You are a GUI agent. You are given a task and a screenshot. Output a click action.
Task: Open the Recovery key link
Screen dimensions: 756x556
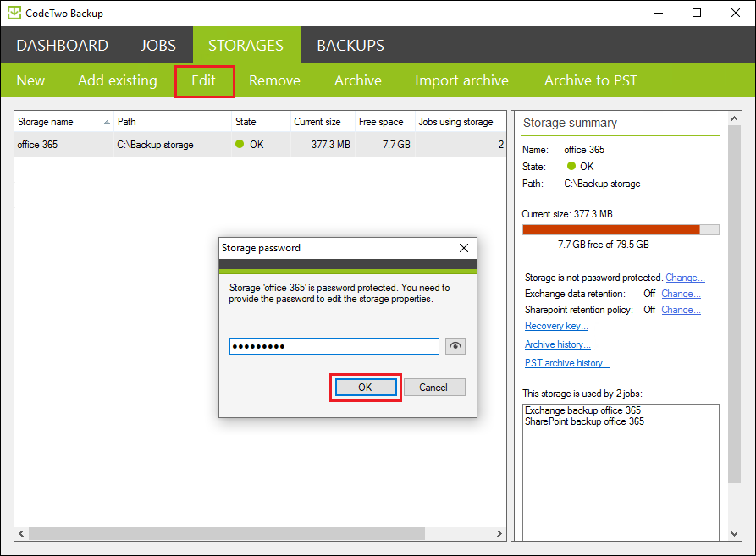tap(556, 326)
